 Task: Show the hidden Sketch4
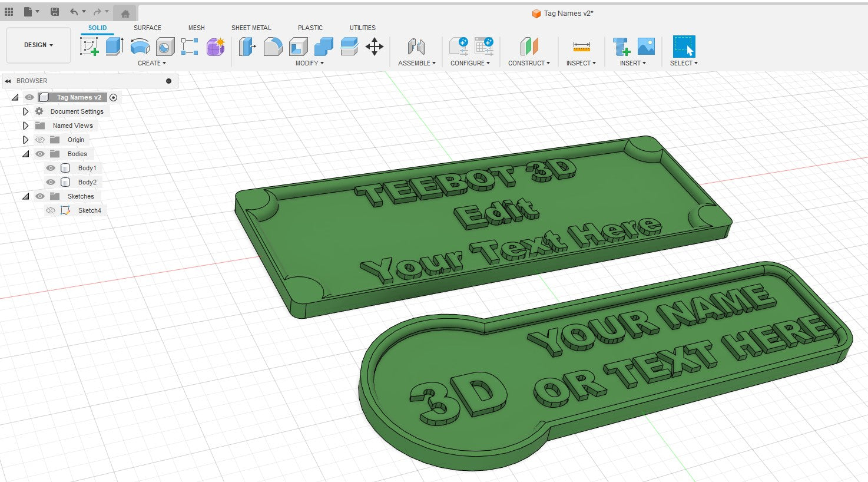(x=51, y=210)
